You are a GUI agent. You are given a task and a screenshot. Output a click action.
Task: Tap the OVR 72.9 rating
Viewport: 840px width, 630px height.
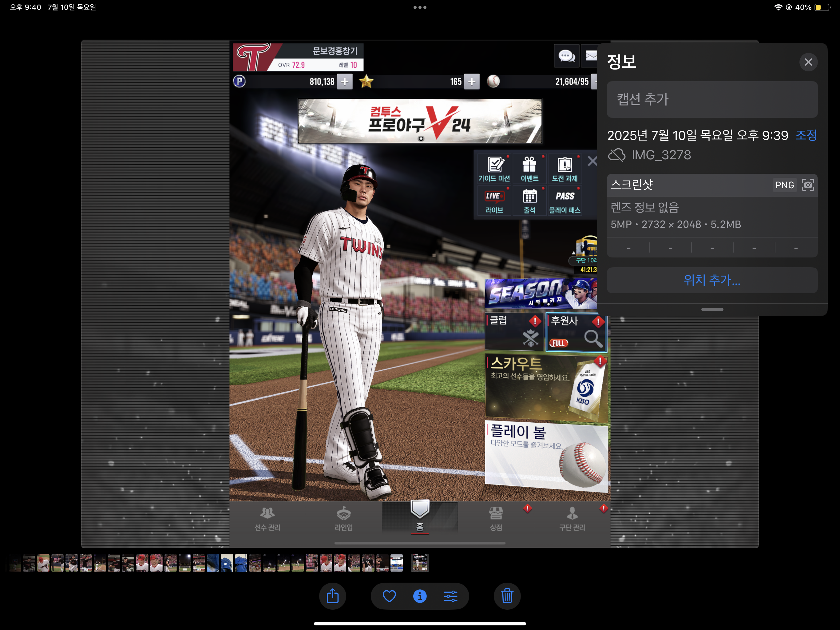click(291, 65)
